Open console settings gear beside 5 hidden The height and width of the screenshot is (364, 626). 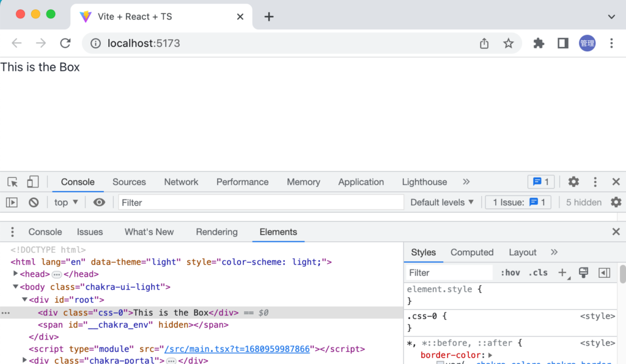[x=616, y=202]
